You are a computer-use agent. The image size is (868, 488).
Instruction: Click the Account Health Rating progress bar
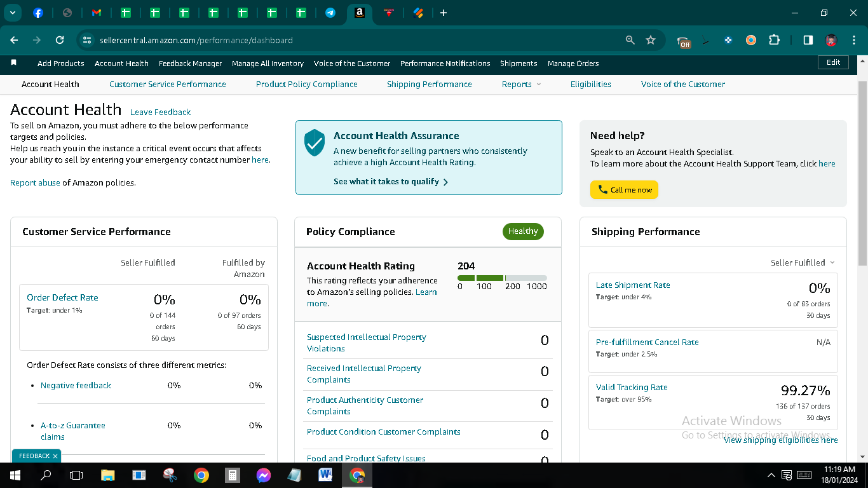tap(502, 278)
